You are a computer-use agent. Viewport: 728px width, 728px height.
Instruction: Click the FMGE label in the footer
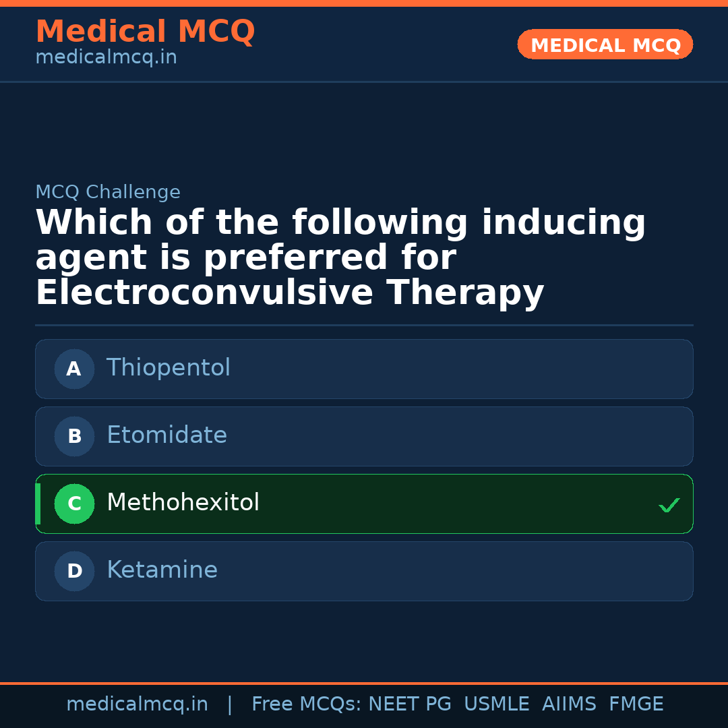pyautogui.click(x=636, y=703)
